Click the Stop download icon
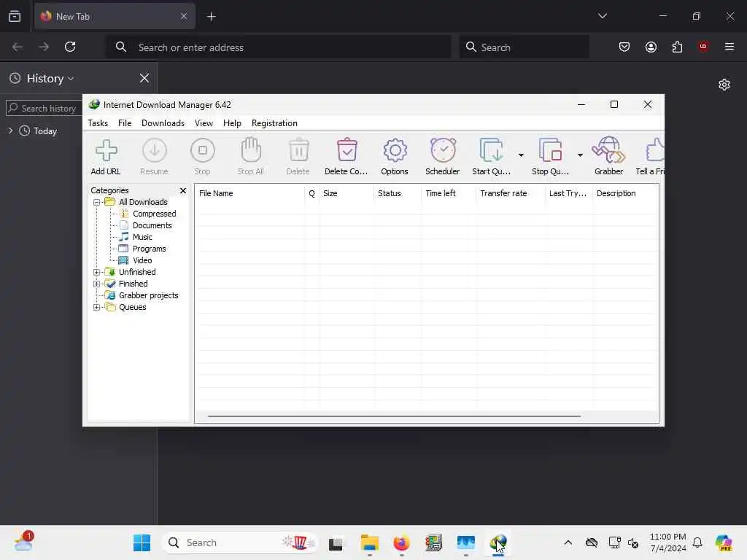 203,150
